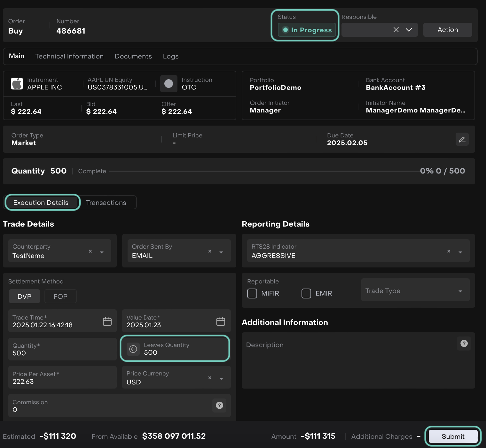Enable the MiFIR reportable checkbox
This screenshot has width=486, height=448.
pyautogui.click(x=252, y=293)
